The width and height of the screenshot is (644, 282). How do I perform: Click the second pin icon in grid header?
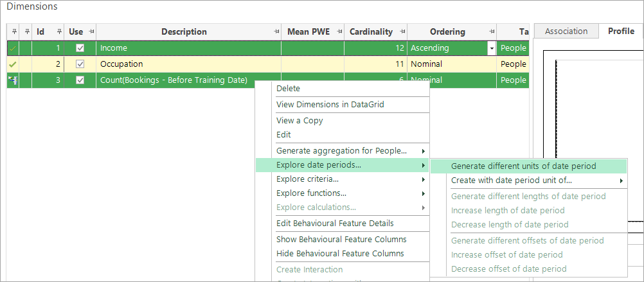pos(27,31)
